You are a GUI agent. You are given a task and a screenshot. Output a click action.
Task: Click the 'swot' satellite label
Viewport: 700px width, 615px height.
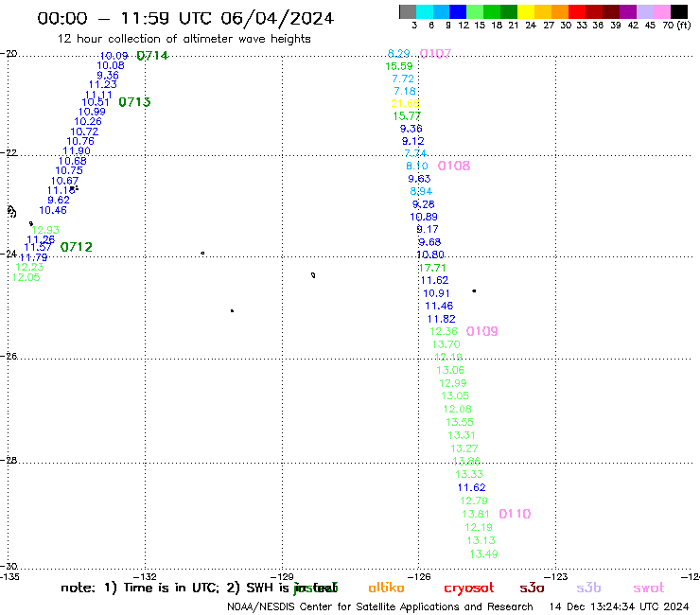[649, 588]
